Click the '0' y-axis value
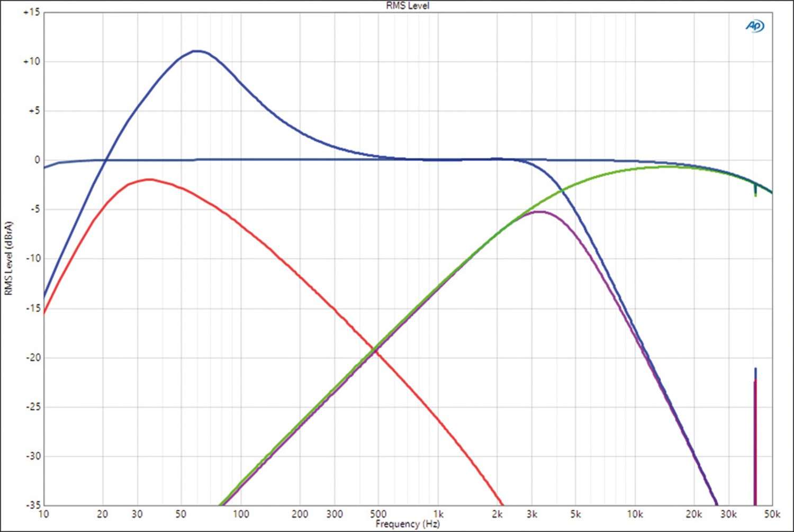Screen dimensions: 794x532 pos(37,160)
